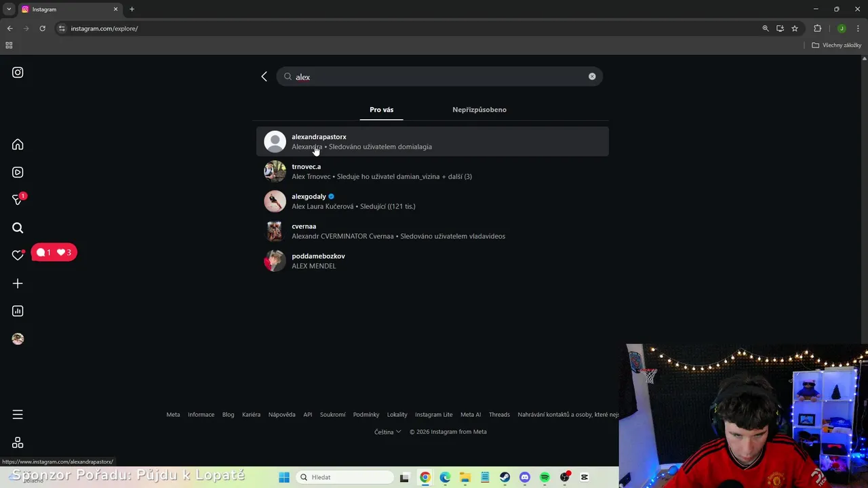Open the Instagram Lite footer link
Viewport: 868px width, 488px height.
tap(433, 415)
